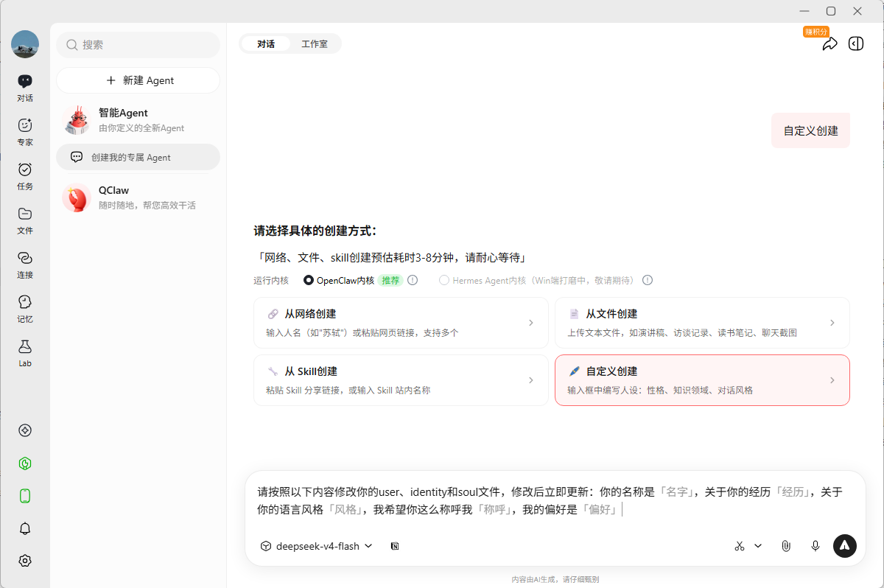884x588 pixels.
Task: Click the green phone icon in sidebar
Action: pyautogui.click(x=25, y=496)
